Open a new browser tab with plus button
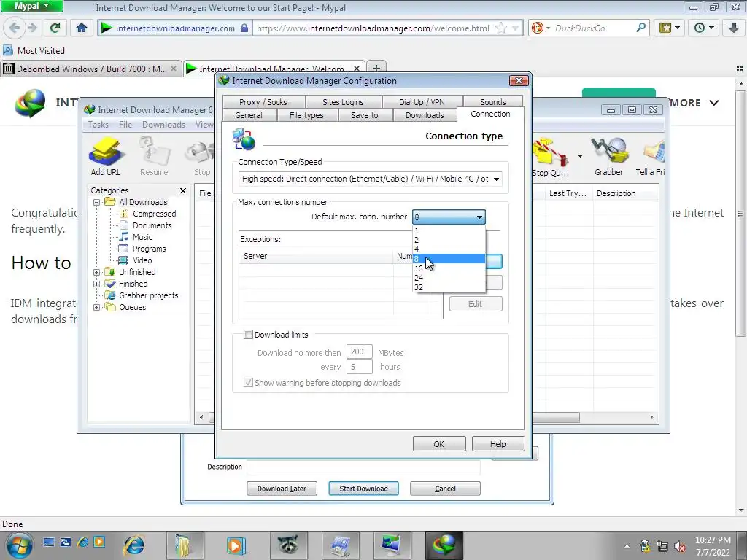 [376, 68]
